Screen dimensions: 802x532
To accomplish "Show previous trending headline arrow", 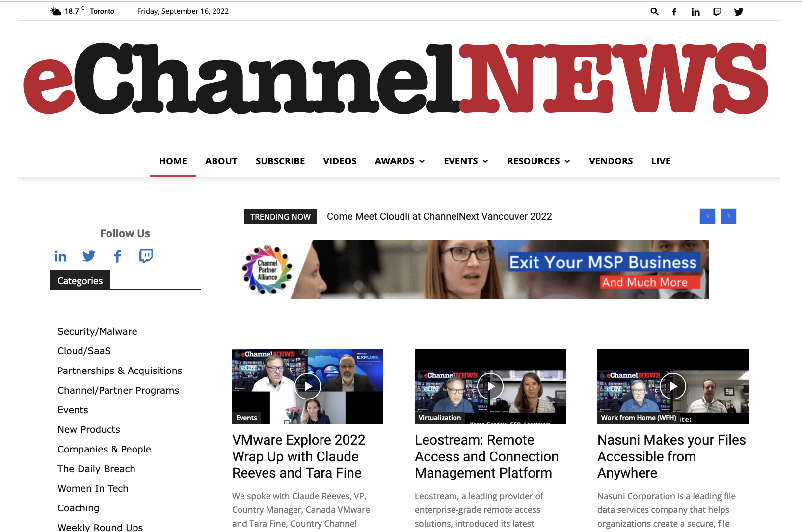I will pos(707,216).
